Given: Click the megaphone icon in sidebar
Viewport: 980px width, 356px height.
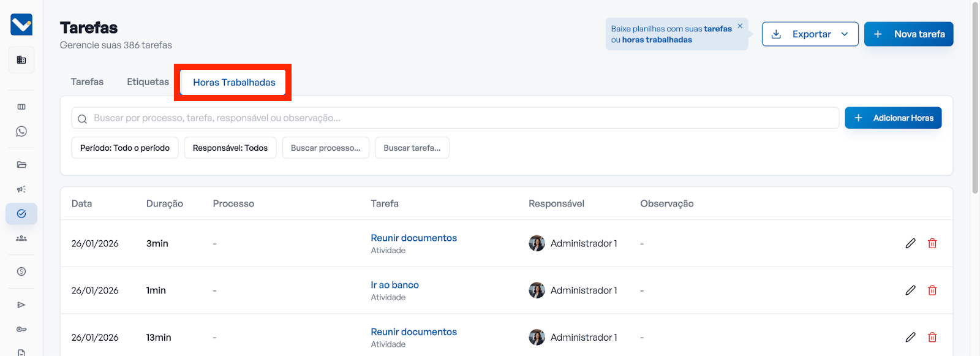Looking at the screenshot, I should coord(21,189).
